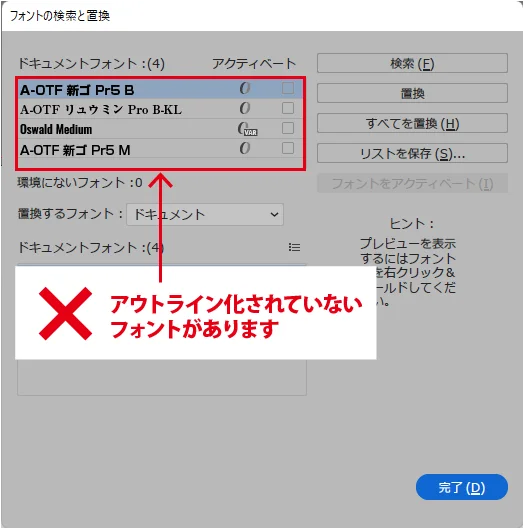Expand dropdown arrow next to ドキュメント
Screen dimensions: 523x528
[x=274, y=214]
